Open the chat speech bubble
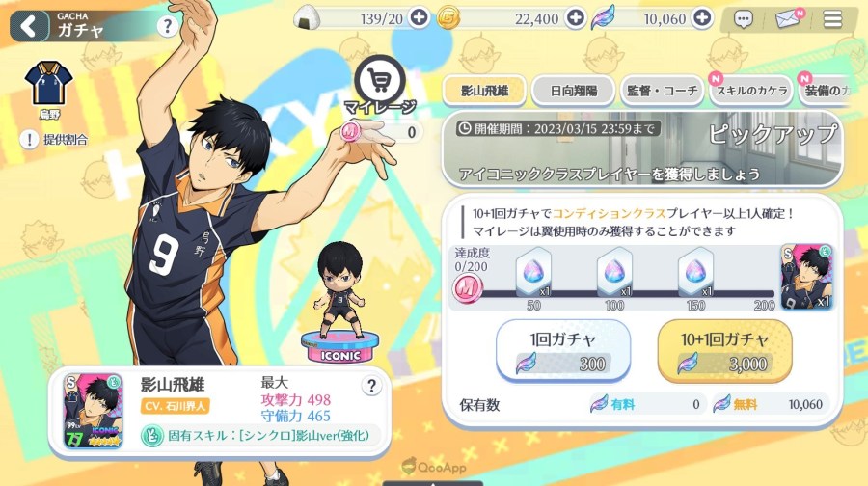The width and height of the screenshot is (868, 486). (x=743, y=20)
